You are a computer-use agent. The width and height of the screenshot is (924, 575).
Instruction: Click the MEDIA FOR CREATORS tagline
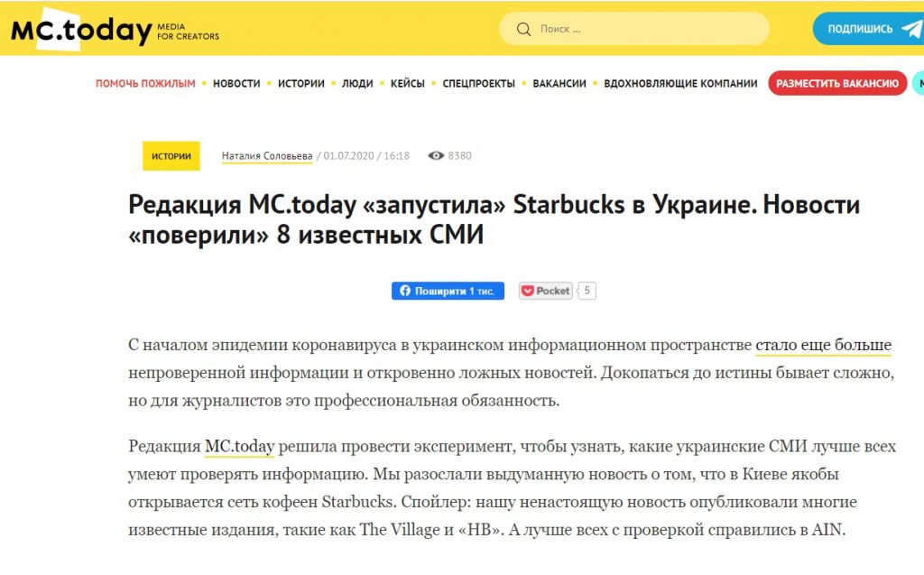click(188, 32)
